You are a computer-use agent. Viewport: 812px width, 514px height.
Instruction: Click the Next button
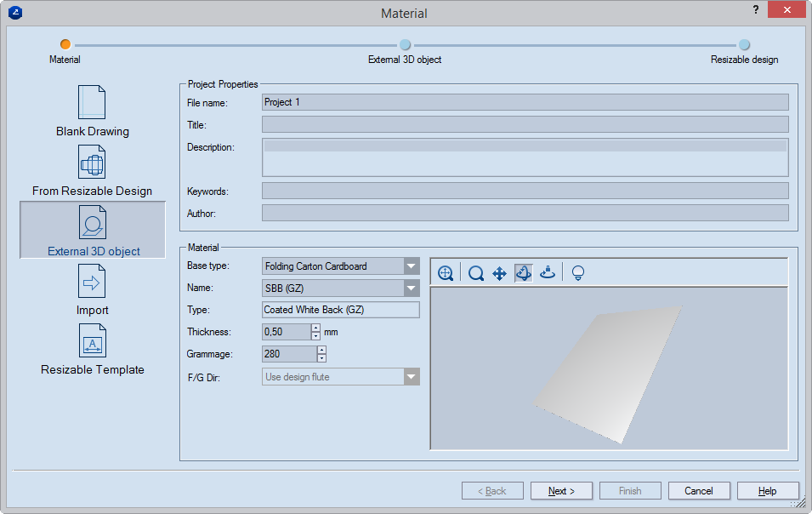[x=561, y=491]
